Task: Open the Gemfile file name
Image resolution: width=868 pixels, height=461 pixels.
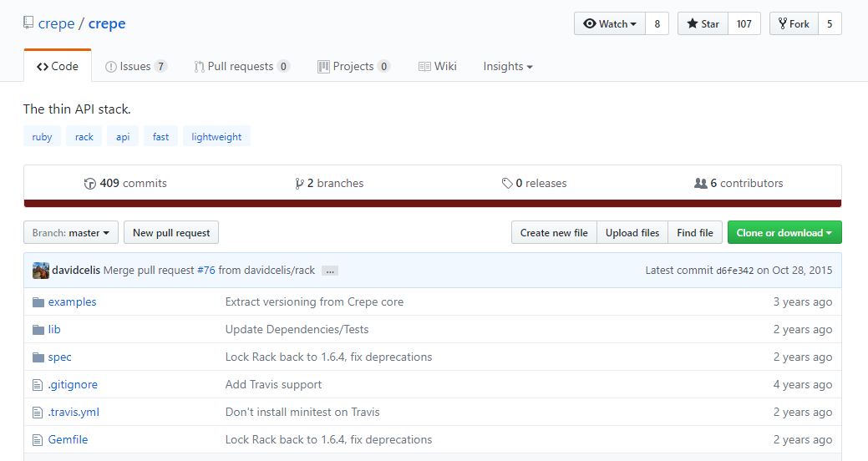Action: click(69, 439)
